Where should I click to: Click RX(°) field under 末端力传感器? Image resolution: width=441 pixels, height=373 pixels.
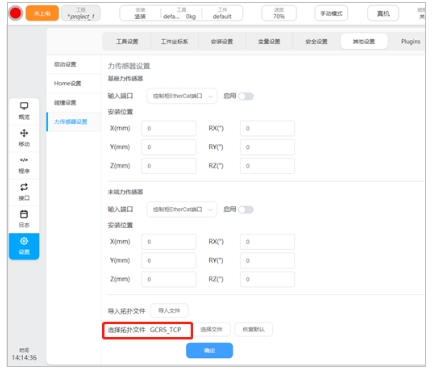267,242
